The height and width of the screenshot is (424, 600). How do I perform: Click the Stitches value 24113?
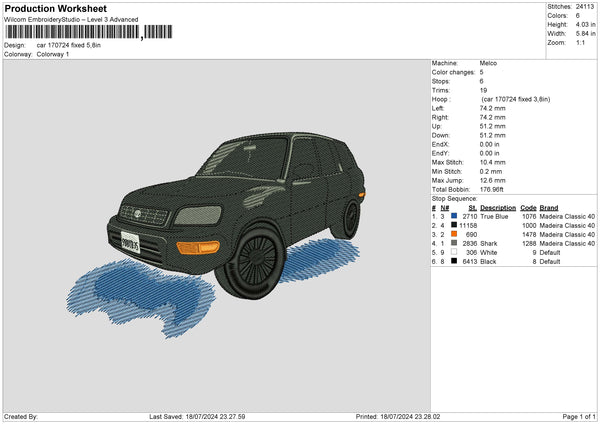(585, 7)
